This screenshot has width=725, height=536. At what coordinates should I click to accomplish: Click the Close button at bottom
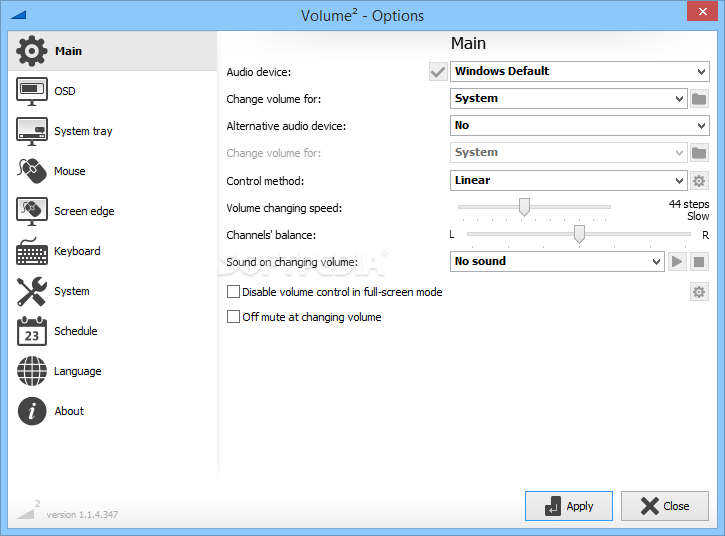pos(665,506)
